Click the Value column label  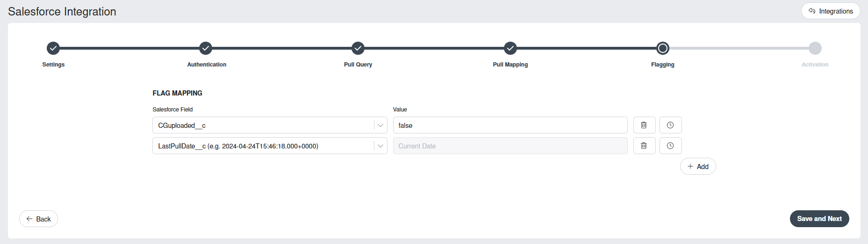tap(400, 110)
